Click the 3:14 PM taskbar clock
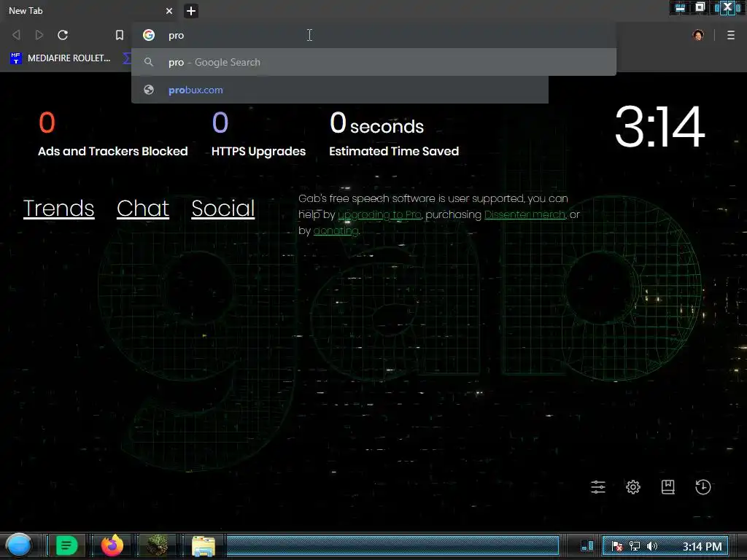Viewport: 747px width, 560px height. (703, 547)
